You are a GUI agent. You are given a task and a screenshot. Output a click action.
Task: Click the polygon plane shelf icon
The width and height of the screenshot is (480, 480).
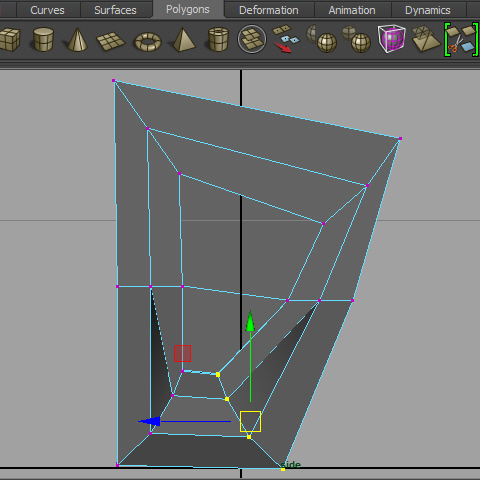pos(110,41)
